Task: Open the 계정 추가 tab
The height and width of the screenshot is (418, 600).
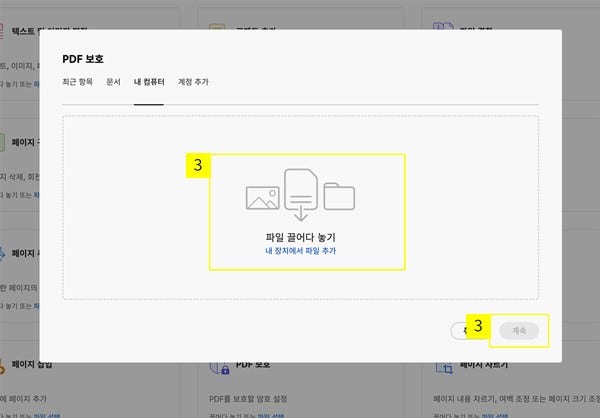Action: coord(193,82)
